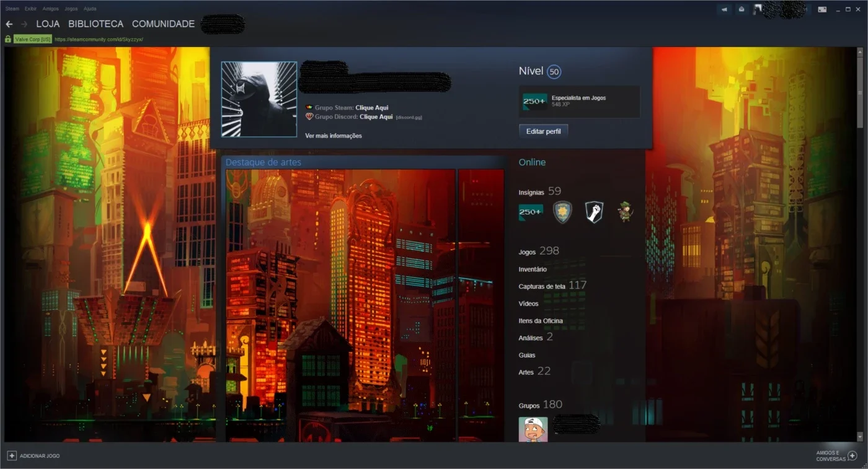The height and width of the screenshot is (469, 868).
Task: Open the green archer character badge
Action: 625,213
